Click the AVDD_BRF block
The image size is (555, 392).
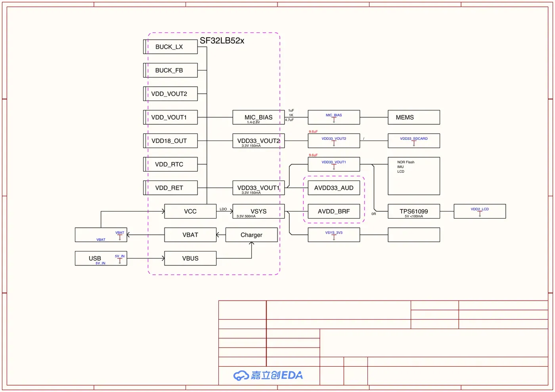pyautogui.click(x=334, y=211)
